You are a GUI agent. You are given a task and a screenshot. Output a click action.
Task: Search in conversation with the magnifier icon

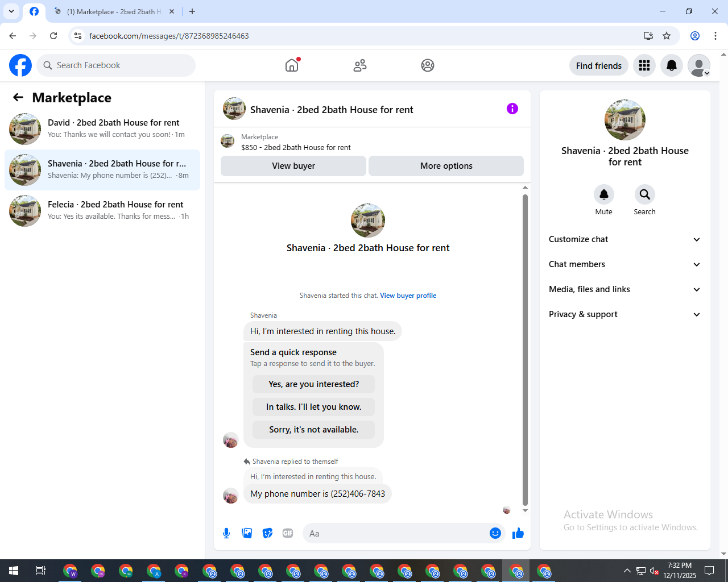(x=645, y=194)
